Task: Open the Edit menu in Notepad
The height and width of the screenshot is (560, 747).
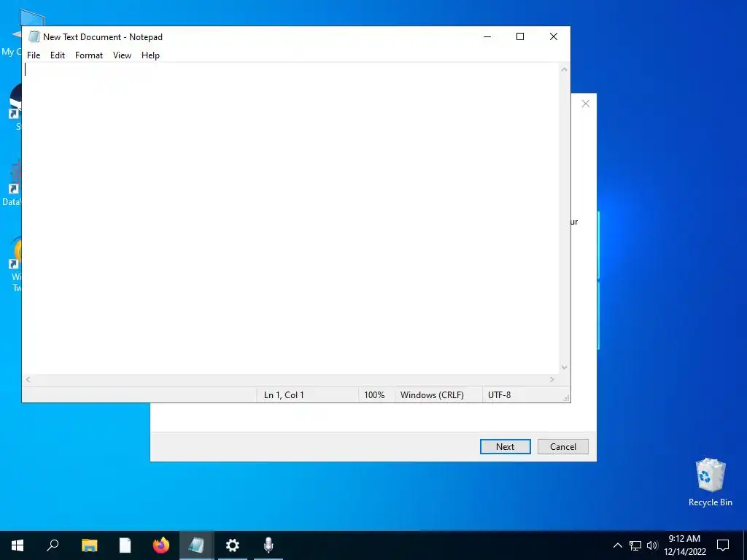Action: pos(57,55)
